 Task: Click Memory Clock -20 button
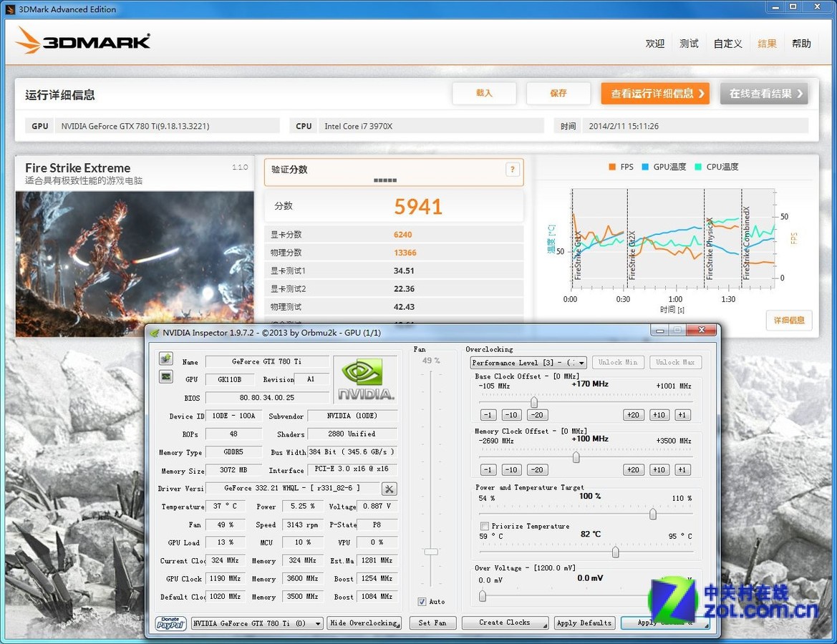click(x=537, y=470)
